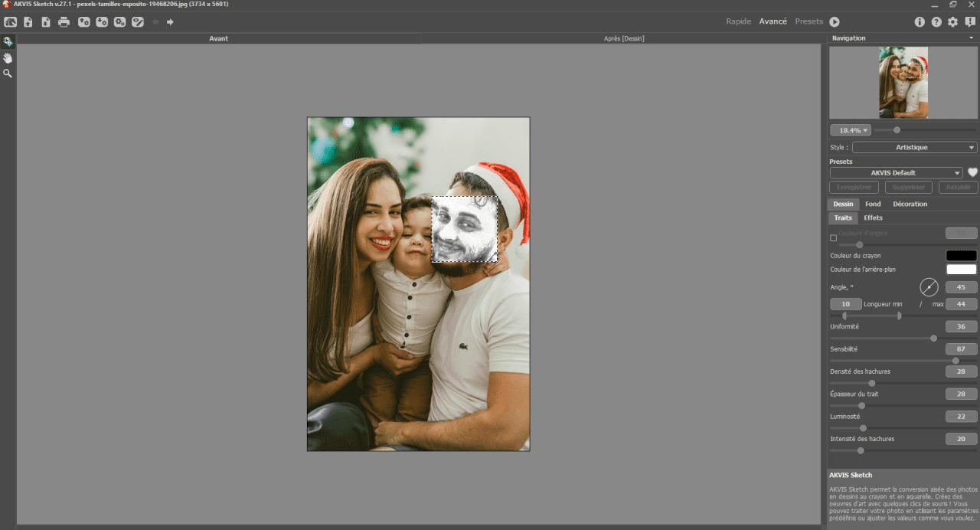
Task: Click the Uniformité value field 36
Action: click(x=962, y=326)
